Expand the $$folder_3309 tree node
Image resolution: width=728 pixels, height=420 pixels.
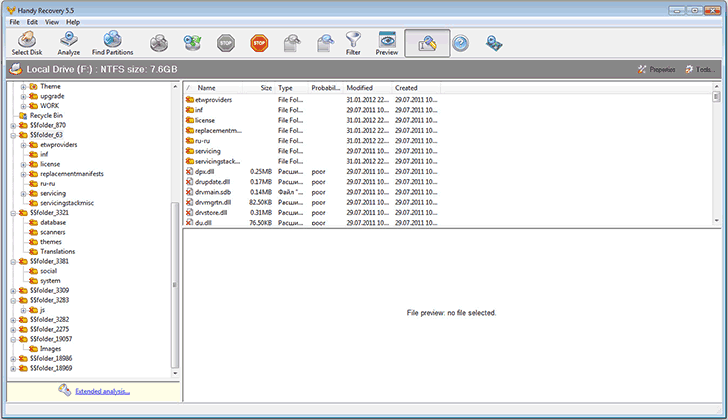(x=13, y=291)
